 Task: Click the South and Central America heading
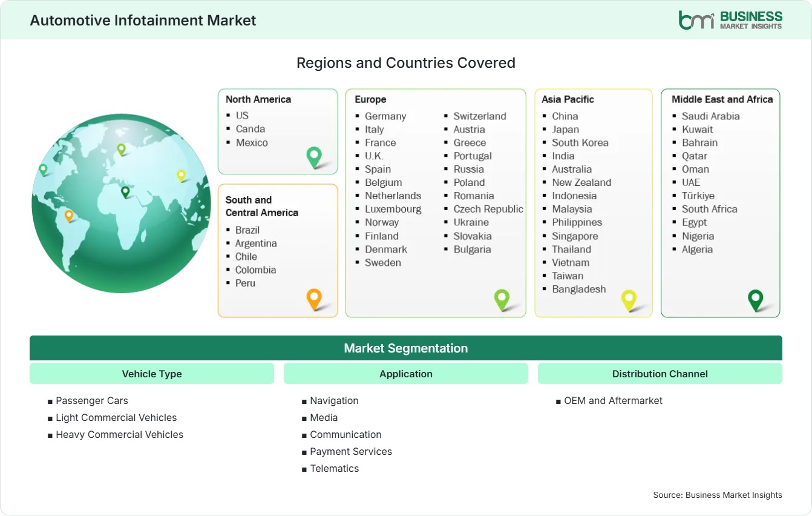(x=262, y=206)
